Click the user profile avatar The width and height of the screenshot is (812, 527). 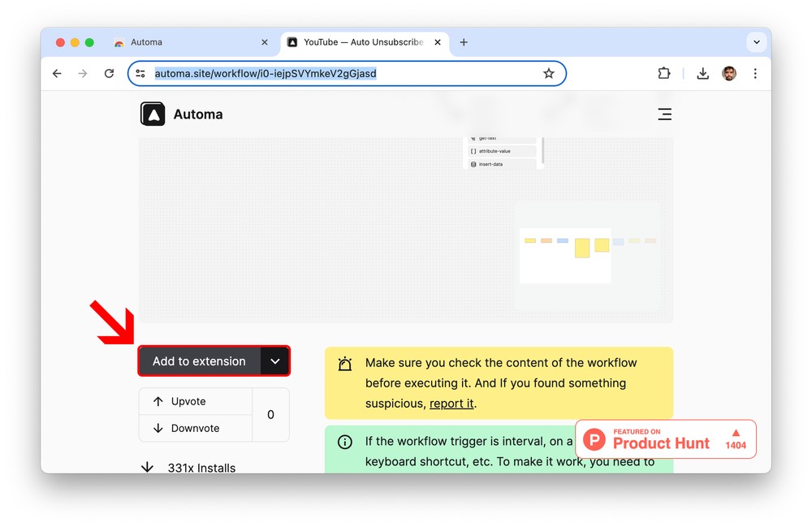(729, 74)
